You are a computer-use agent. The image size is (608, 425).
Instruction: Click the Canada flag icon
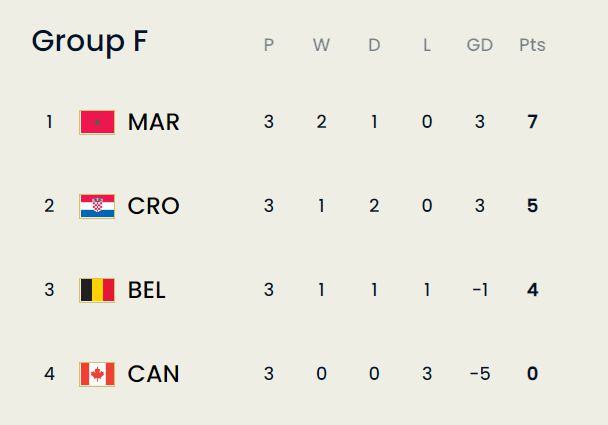[97, 374]
